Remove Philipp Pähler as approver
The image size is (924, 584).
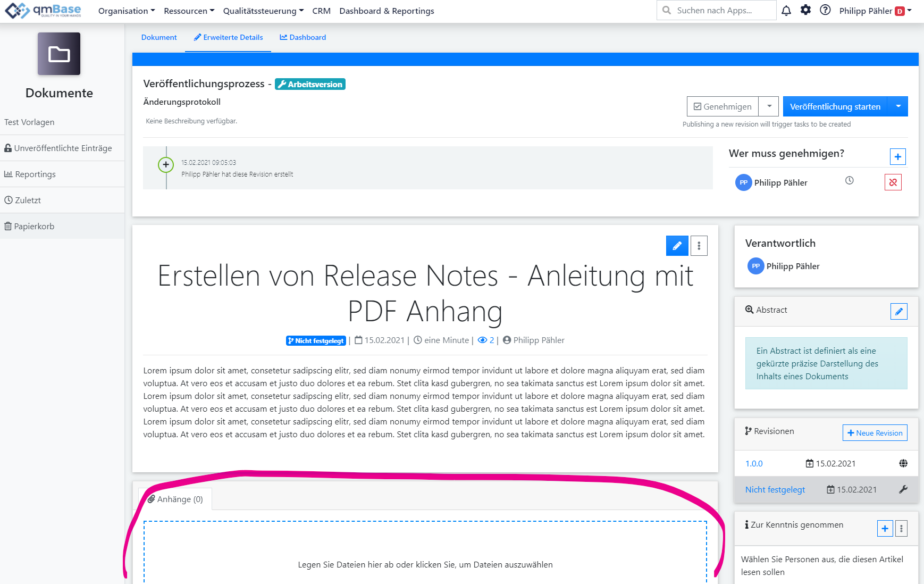[x=893, y=182]
